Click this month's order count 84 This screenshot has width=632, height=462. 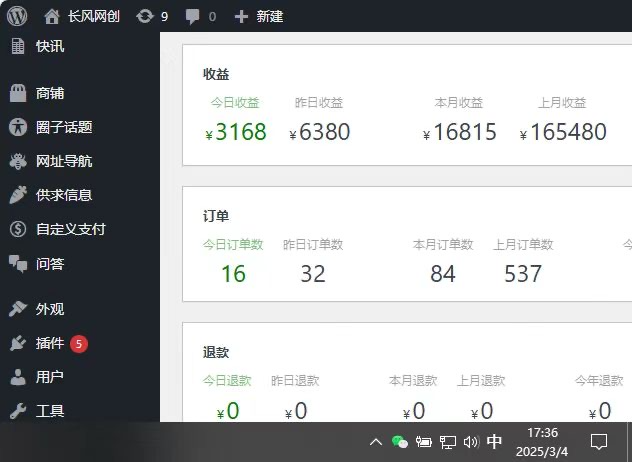[443, 274]
